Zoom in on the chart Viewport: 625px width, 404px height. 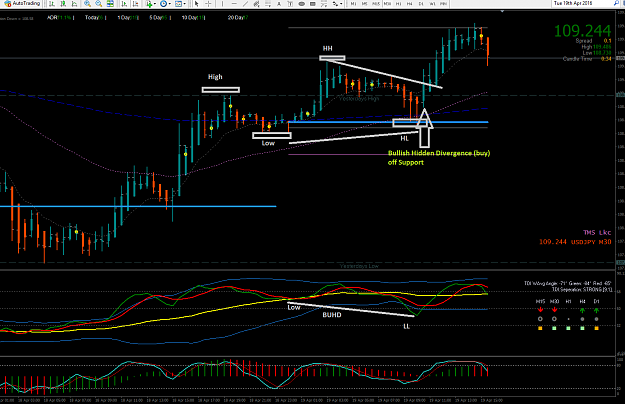87,4
